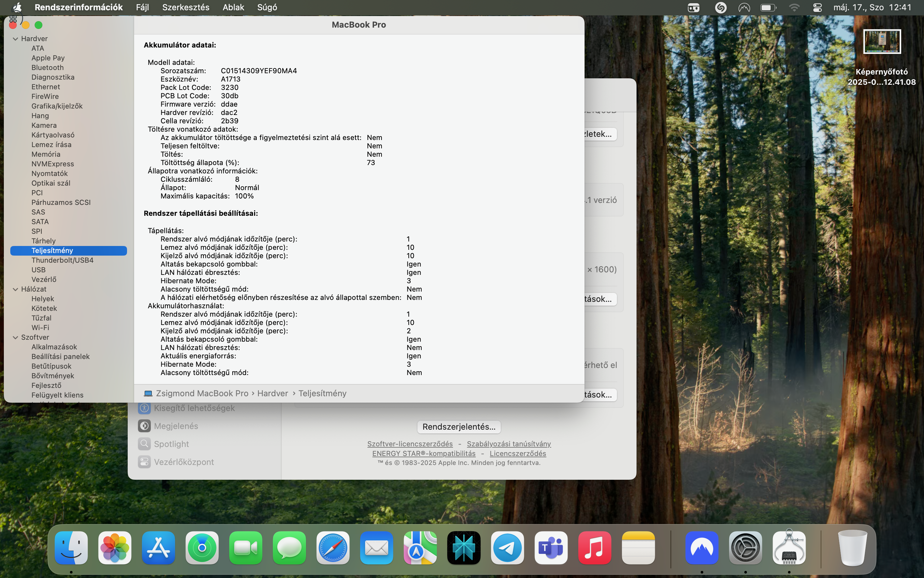Screen dimensions: 924x578
Task: Open Licencszerződés link
Action: [x=518, y=453]
